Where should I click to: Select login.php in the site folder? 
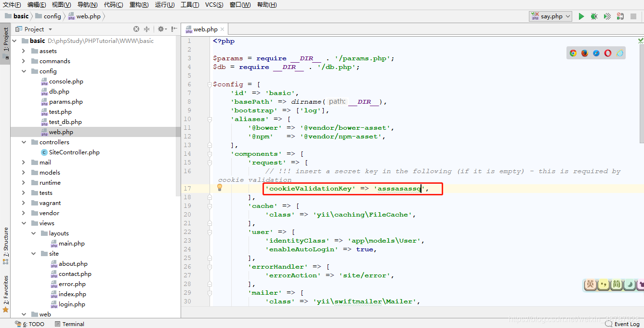[72, 304]
